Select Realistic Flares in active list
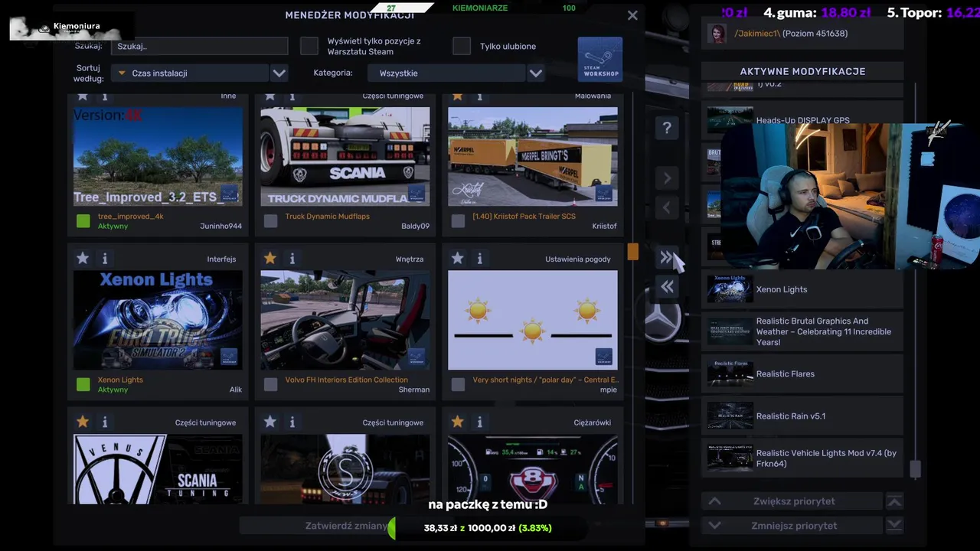The image size is (980, 551). click(x=802, y=374)
